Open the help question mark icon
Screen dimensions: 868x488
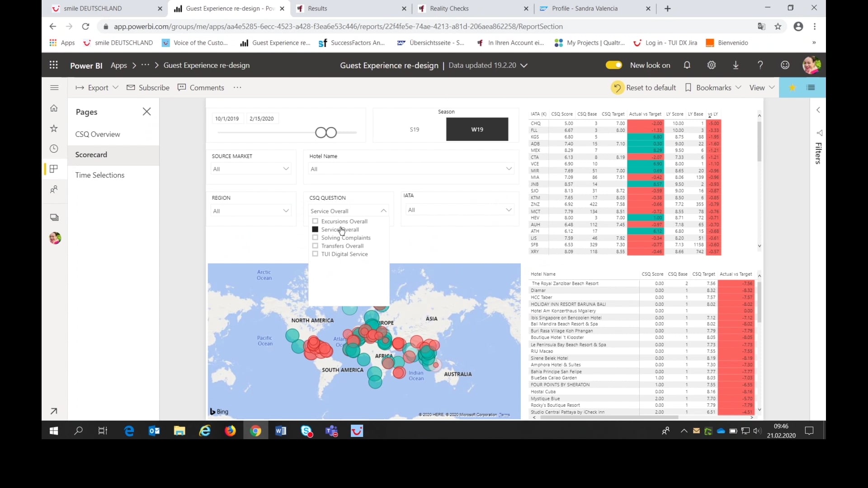[x=760, y=65]
